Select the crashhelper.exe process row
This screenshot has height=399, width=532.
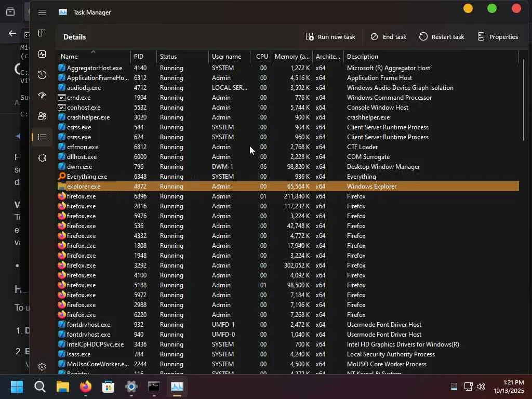point(288,117)
